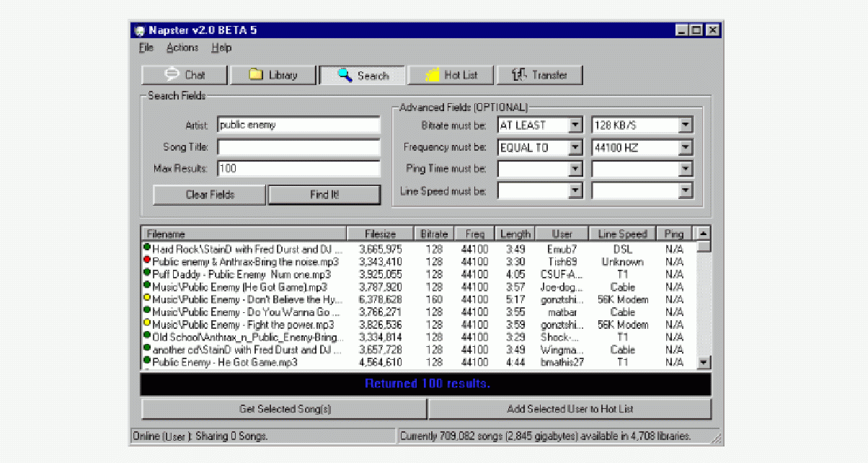Open the first Ping Time must be dropdown
The width and height of the screenshot is (868, 463).
point(575,169)
